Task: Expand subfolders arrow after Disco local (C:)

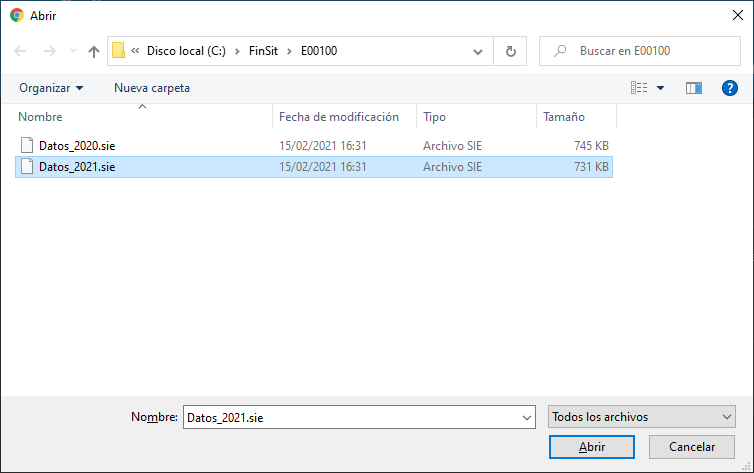Action: [237, 51]
